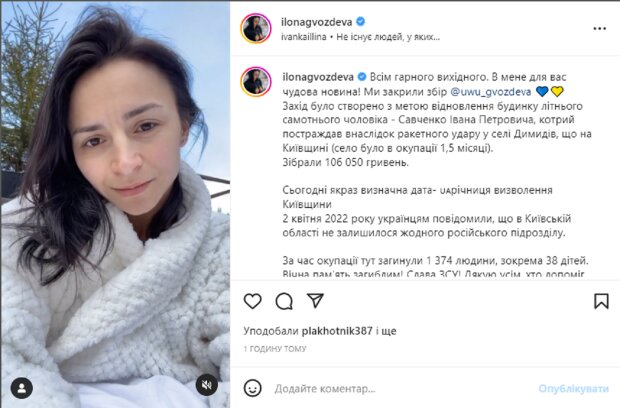Show tagged people via the person icon

[x=22, y=388]
